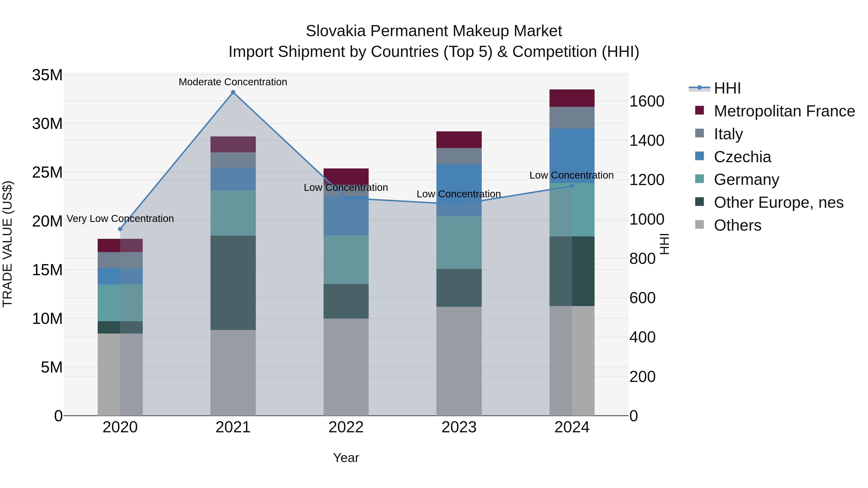
Task: Click 2023 Others bar segment
Action: (459, 361)
